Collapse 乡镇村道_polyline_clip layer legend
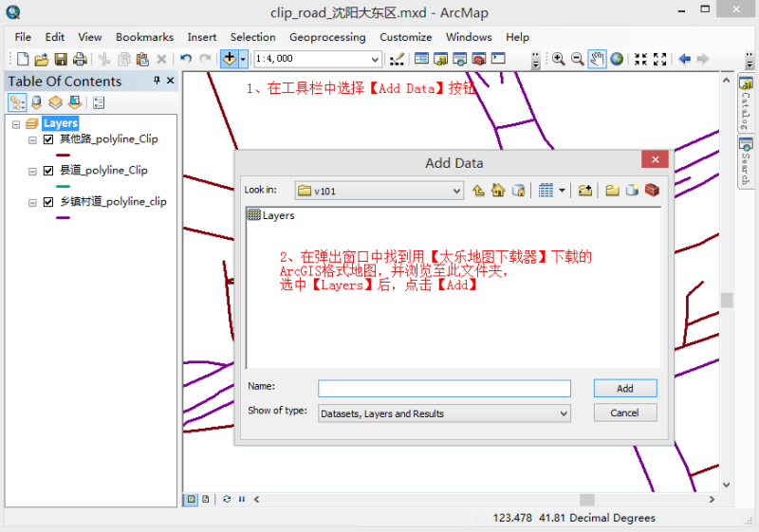The image size is (759, 532). click(32, 203)
